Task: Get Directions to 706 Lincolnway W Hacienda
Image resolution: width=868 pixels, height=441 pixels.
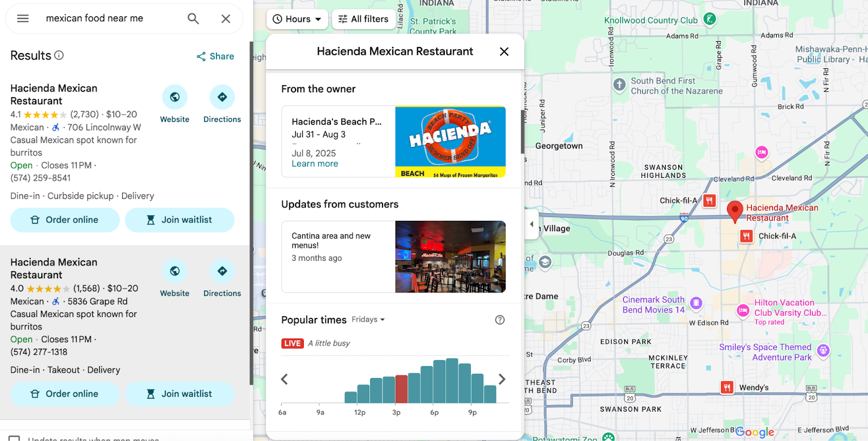Action: point(222,104)
